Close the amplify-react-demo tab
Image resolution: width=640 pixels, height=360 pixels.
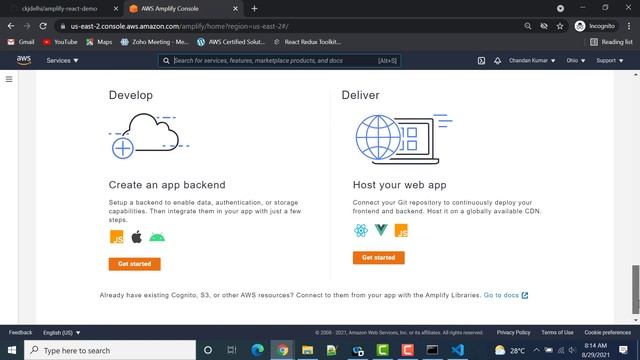[x=116, y=9]
